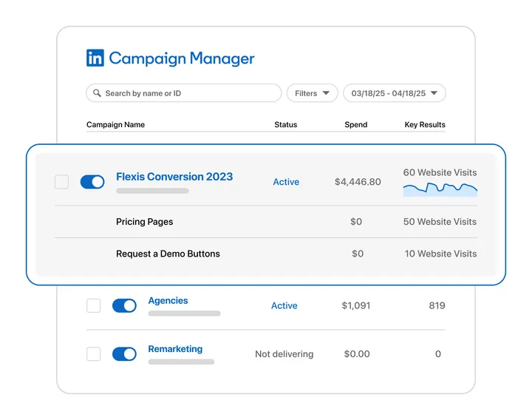Open the Filters dropdown
This screenshot has height=420, width=532.
click(312, 93)
